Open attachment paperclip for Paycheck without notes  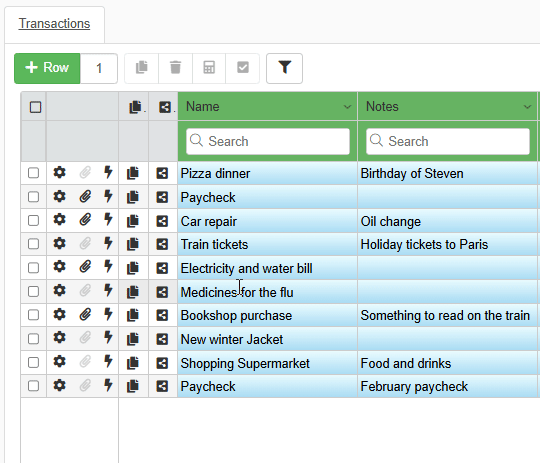click(85, 196)
